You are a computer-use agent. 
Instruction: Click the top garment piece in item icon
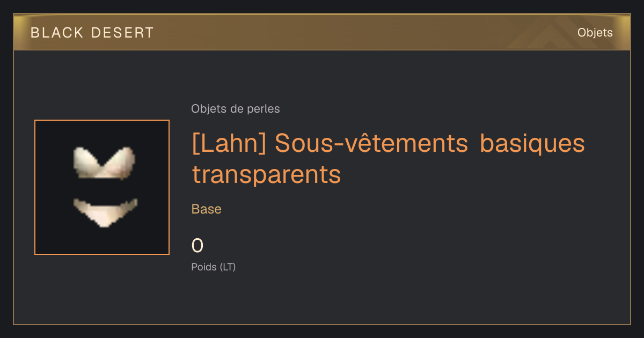(x=104, y=163)
